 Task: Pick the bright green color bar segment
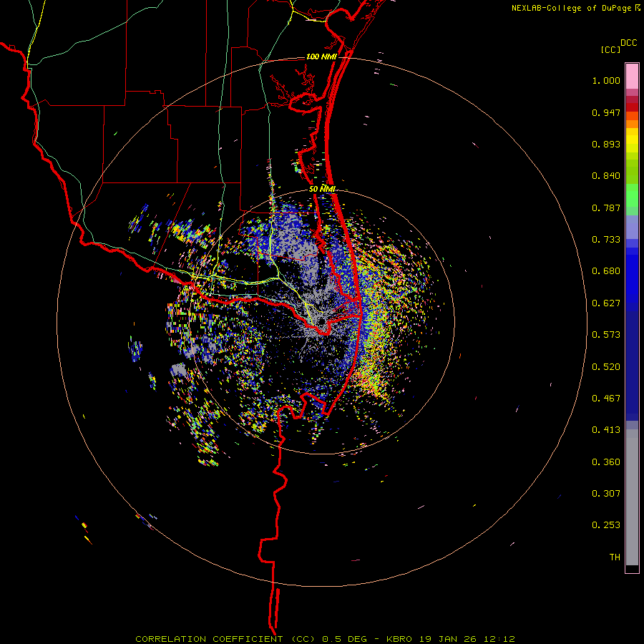(632, 195)
